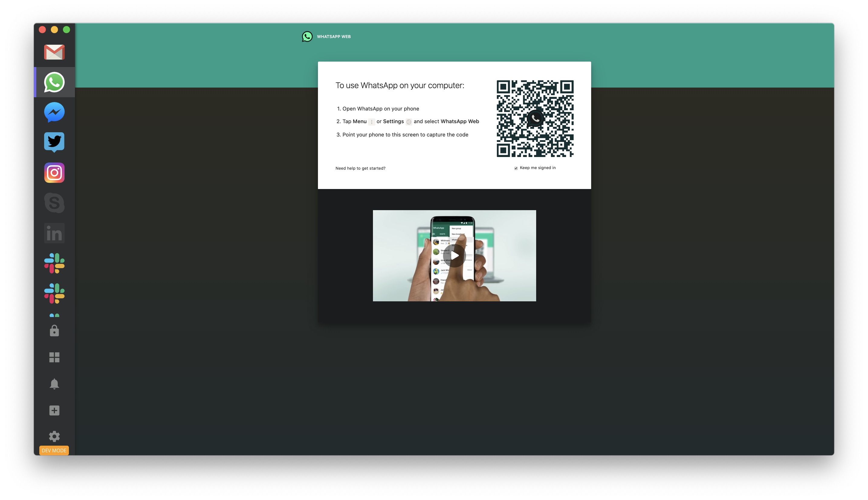
Task: Click the QR code image
Action: tap(535, 119)
